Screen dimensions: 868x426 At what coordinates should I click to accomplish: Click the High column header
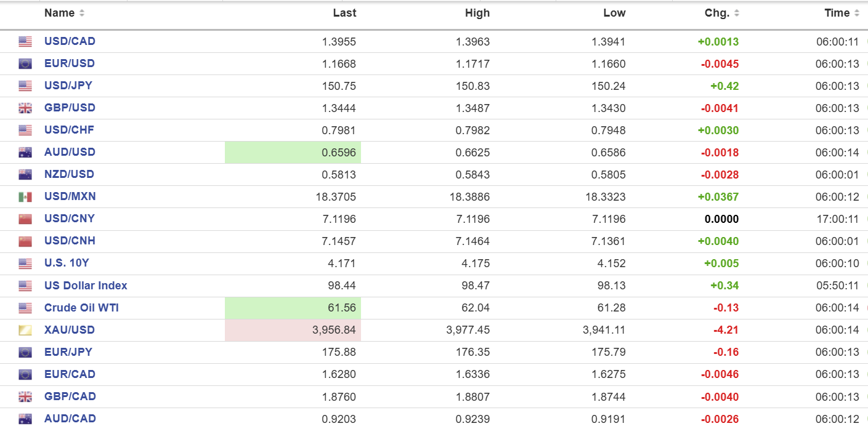pyautogui.click(x=477, y=13)
